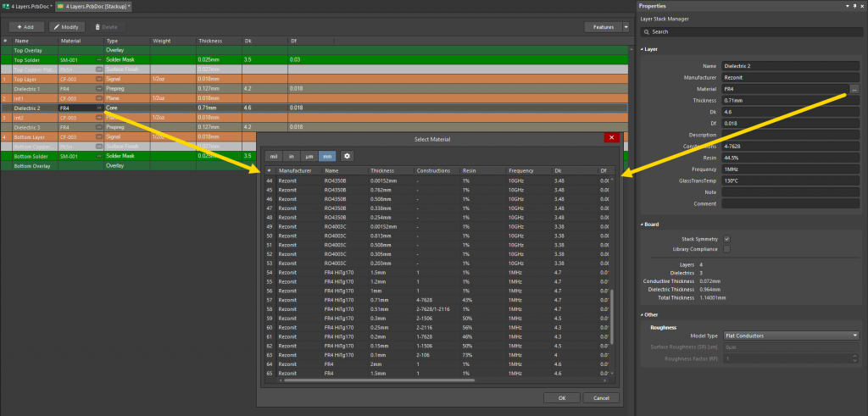The height and width of the screenshot is (416, 868).
Task: Open Select Material dialog settings gear
Action: tap(347, 156)
